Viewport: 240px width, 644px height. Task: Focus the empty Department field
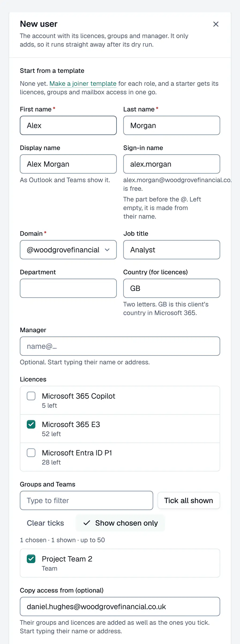[x=68, y=288]
